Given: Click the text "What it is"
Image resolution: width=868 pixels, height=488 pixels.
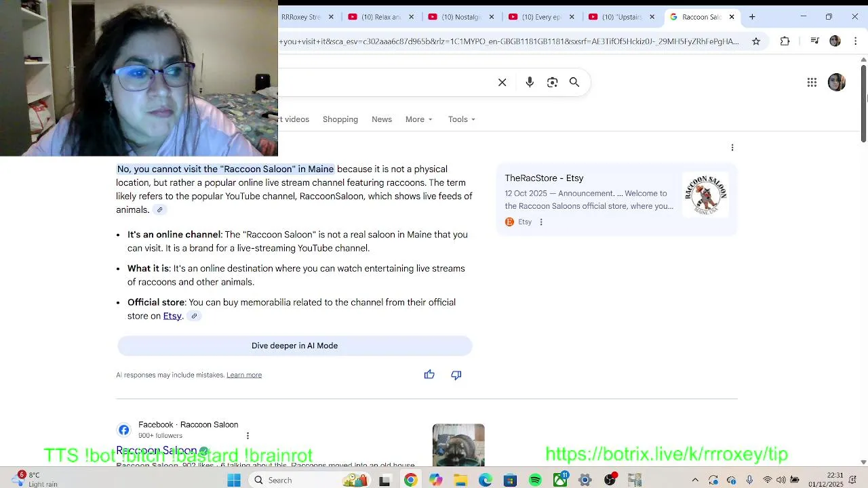Looking at the screenshot, I should click(x=148, y=268).
